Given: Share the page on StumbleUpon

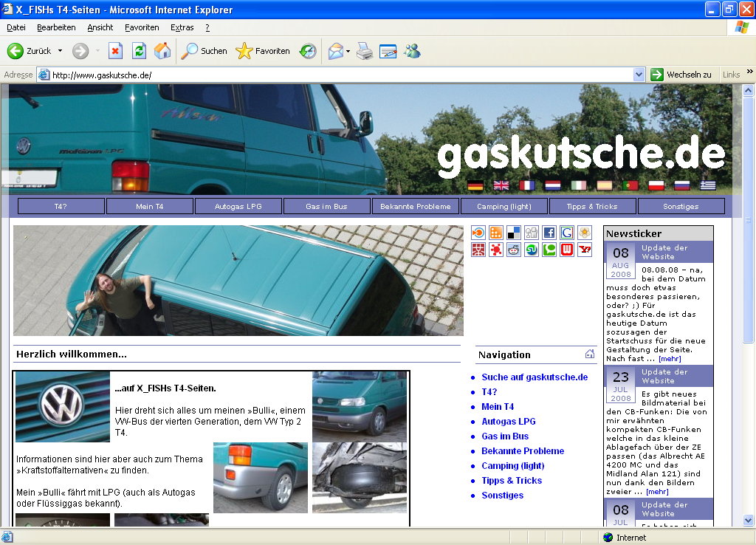Looking at the screenshot, I should point(532,250).
